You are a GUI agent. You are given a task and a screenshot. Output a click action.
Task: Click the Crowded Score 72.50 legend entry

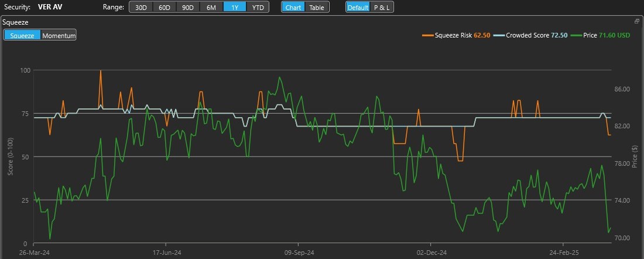click(530, 35)
